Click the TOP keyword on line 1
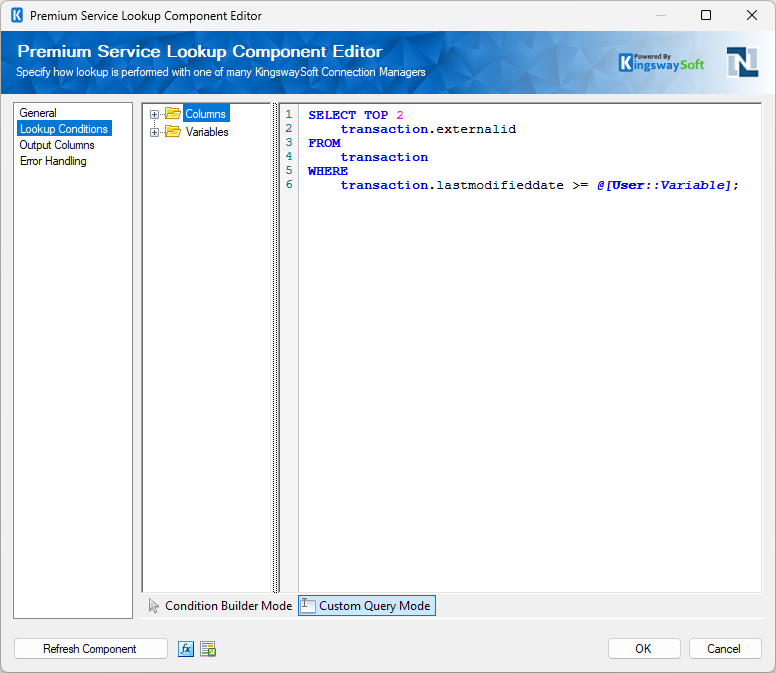The height and width of the screenshot is (673, 776). point(376,115)
